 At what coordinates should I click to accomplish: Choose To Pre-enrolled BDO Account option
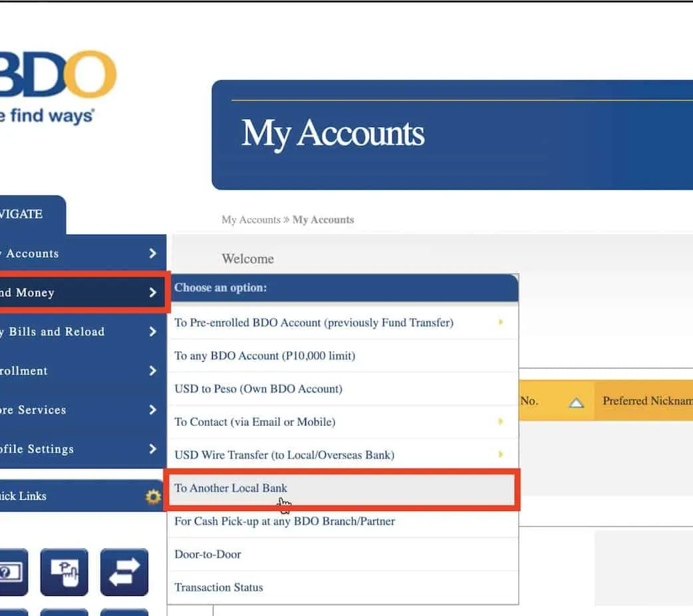tap(313, 323)
